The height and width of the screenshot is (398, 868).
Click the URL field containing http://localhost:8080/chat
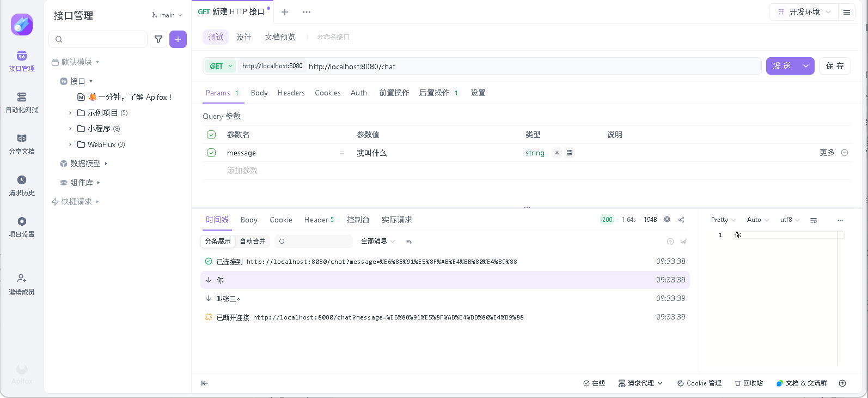tap(533, 67)
